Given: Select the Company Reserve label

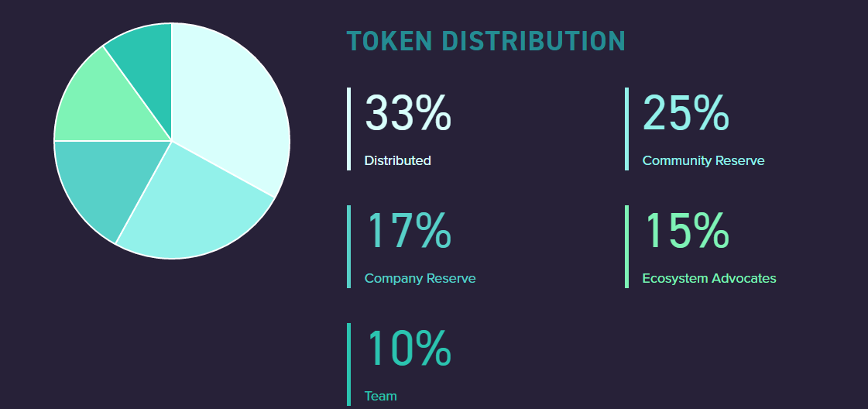Looking at the screenshot, I should [420, 279].
